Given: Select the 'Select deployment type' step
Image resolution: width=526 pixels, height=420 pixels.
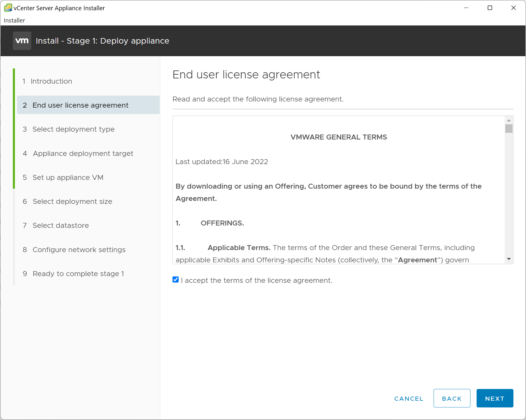Looking at the screenshot, I should pyautogui.click(x=73, y=129).
